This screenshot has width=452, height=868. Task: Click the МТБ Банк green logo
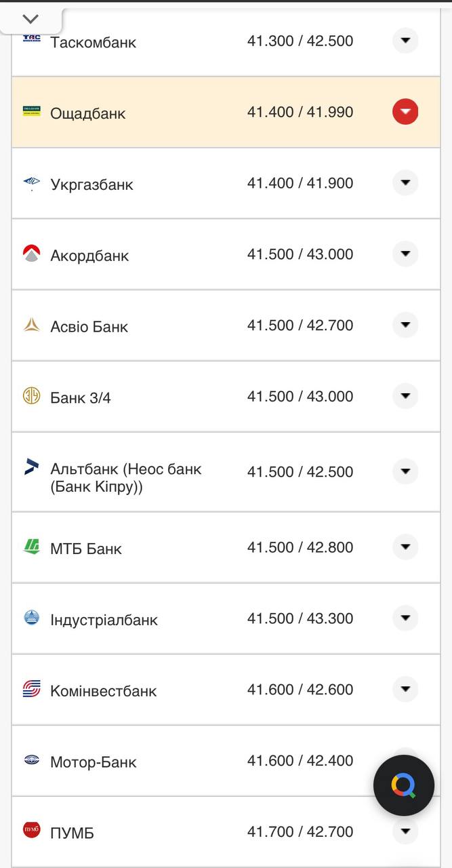pyautogui.click(x=31, y=547)
